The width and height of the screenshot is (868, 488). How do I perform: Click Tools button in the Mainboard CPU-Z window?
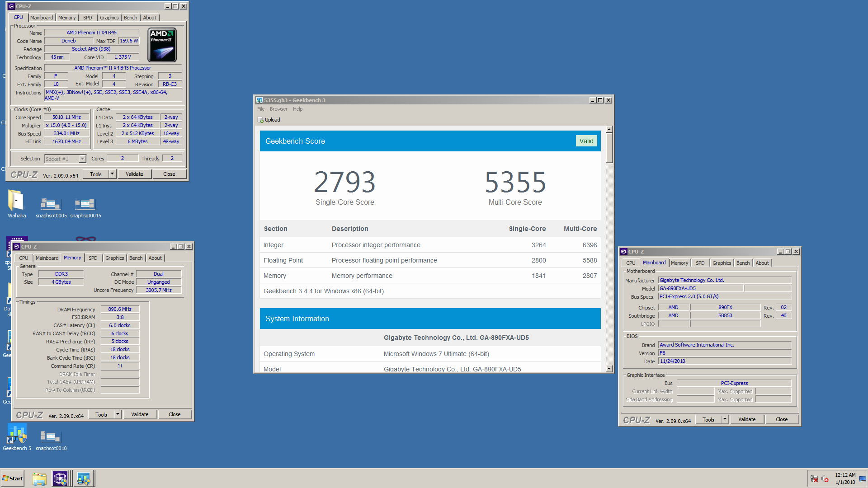click(x=708, y=419)
